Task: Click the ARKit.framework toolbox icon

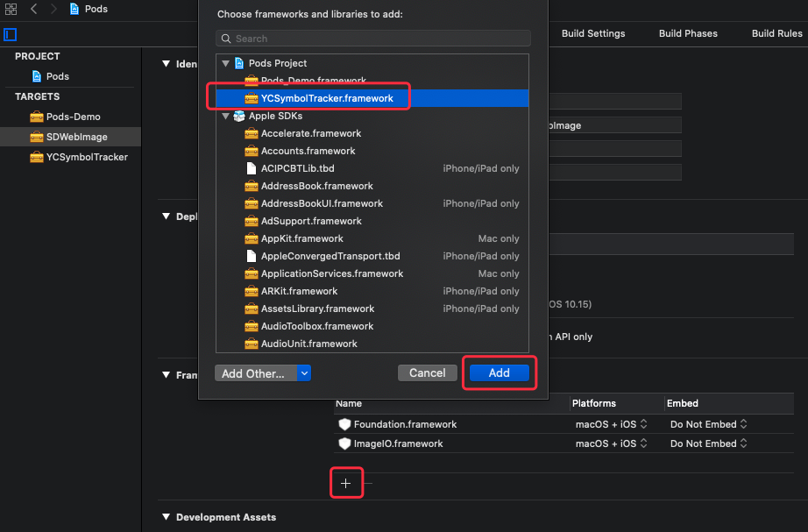Action: 252,291
